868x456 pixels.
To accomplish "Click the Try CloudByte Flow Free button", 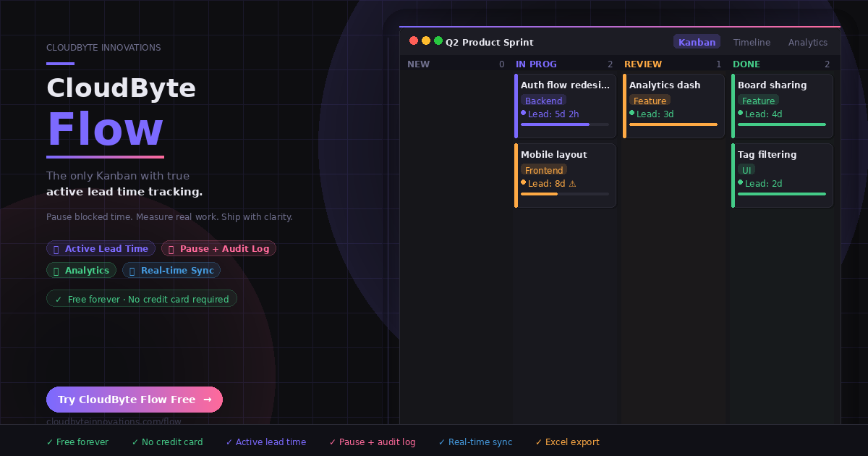I will pyautogui.click(x=135, y=399).
